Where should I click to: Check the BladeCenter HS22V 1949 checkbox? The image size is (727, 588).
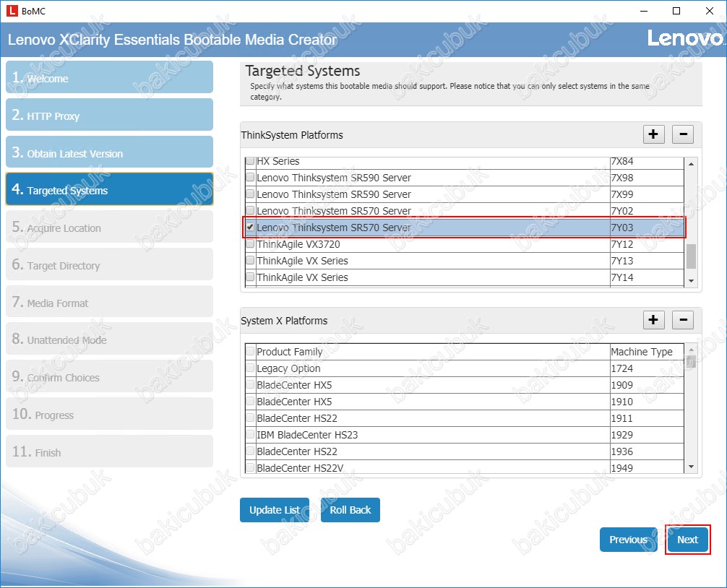250,467
